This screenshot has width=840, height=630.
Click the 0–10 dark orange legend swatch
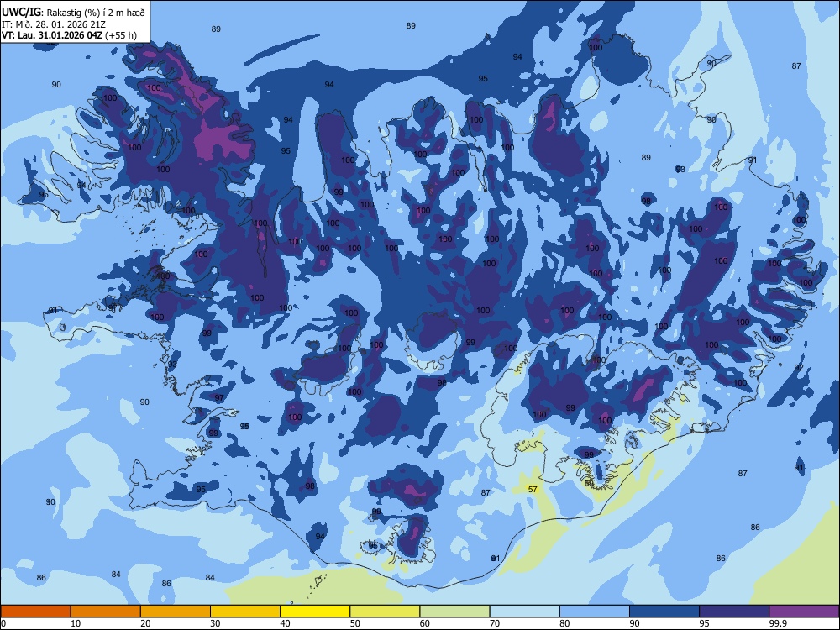pos(35,612)
